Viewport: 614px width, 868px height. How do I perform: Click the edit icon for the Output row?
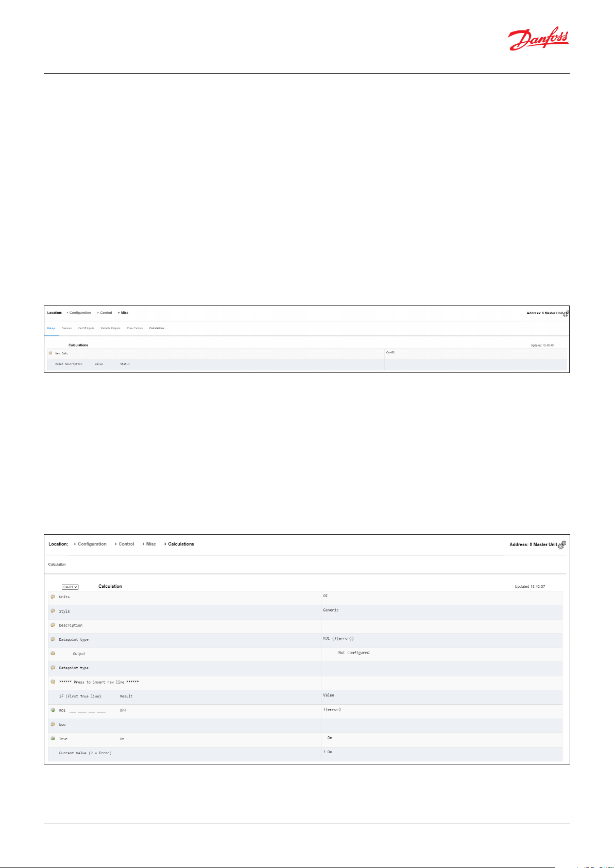(x=53, y=653)
